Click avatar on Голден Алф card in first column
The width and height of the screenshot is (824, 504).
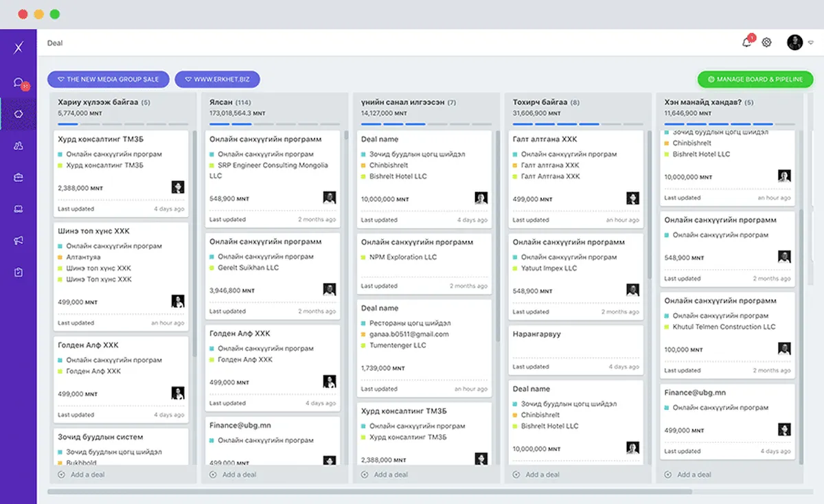(178, 393)
